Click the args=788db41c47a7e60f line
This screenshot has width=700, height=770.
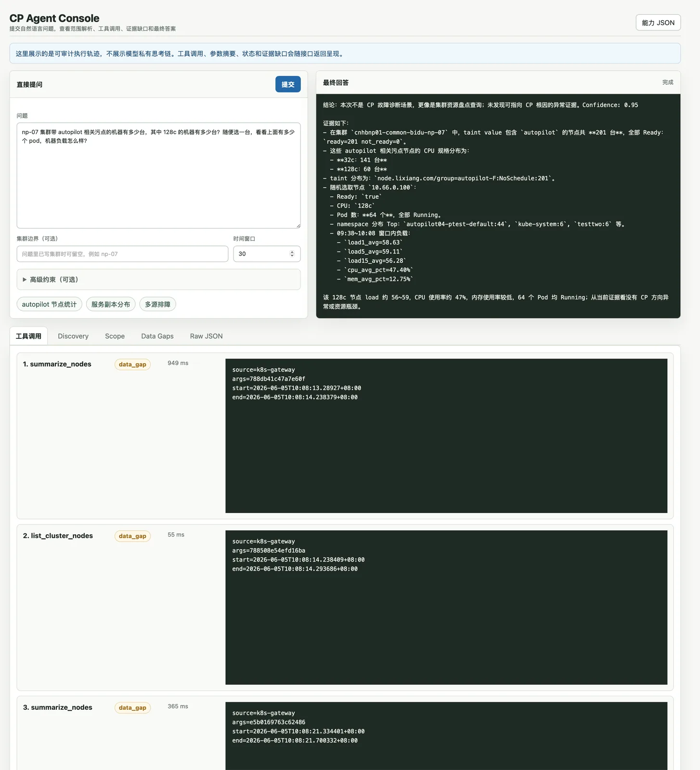coord(269,379)
